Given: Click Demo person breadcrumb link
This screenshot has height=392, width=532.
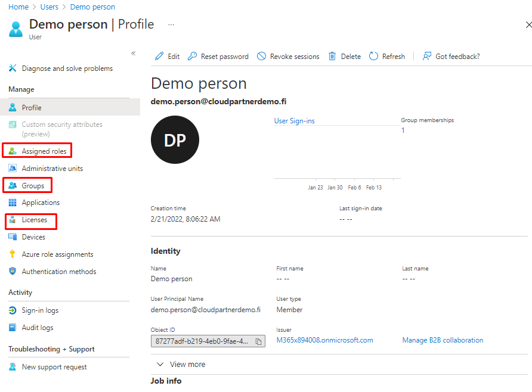Looking at the screenshot, I should point(92,7).
